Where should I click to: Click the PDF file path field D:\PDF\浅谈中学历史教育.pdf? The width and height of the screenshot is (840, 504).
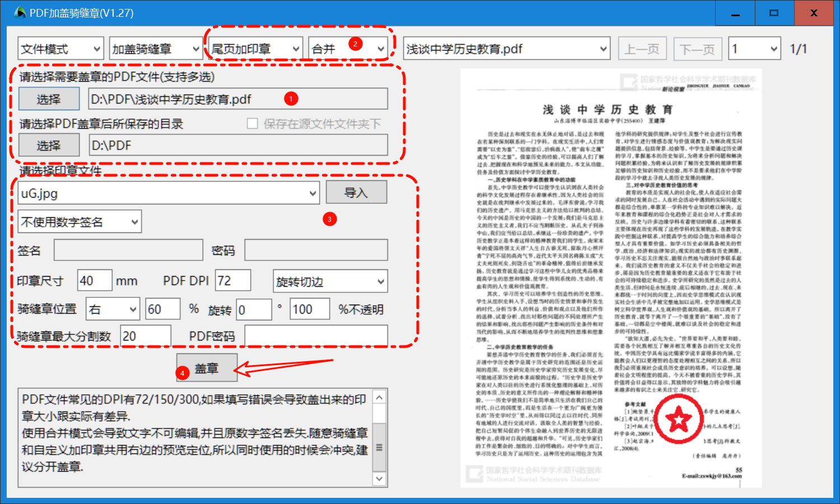click(x=238, y=99)
